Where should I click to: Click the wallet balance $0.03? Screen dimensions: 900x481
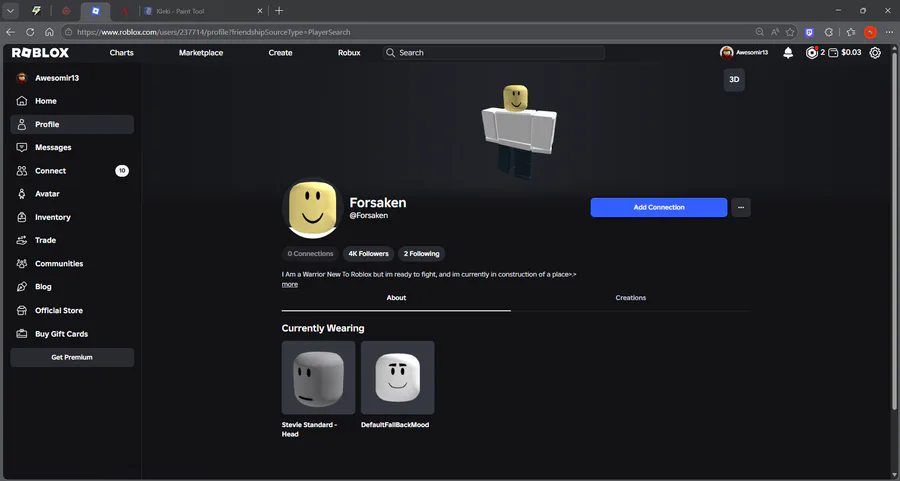point(845,53)
